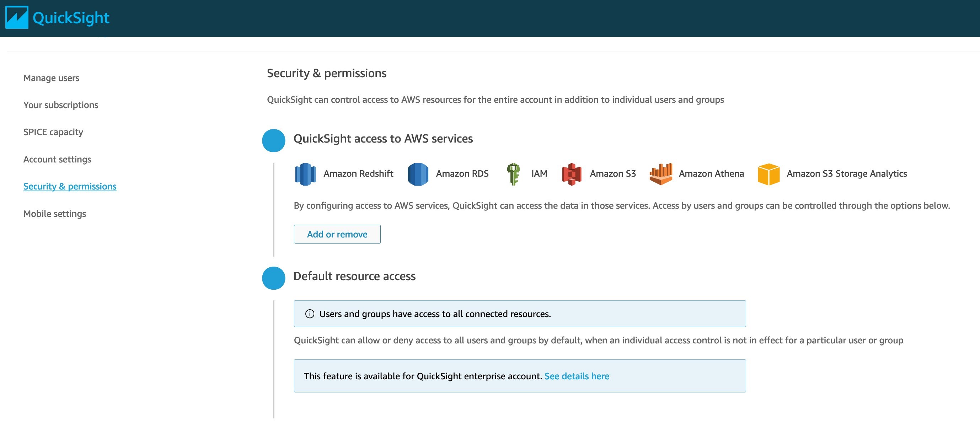Click the Amazon RDS label
The width and height of the screenshot is (980, 428).
pyautogui.click(x=462, y=173)
